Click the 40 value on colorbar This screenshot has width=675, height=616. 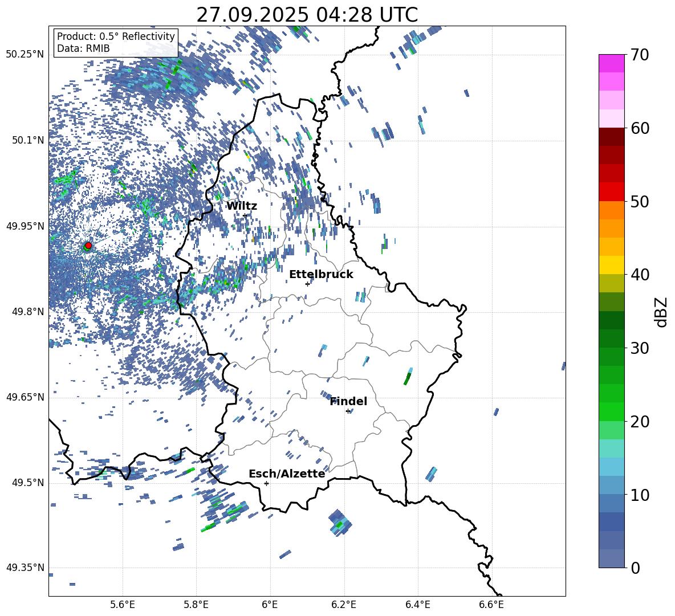(x=640, y=275)
